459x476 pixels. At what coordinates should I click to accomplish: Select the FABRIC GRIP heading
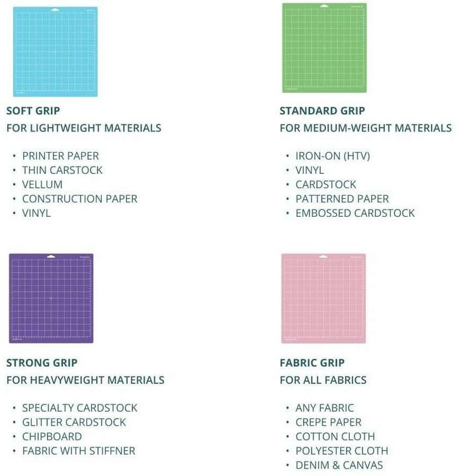tap(313, 362)
